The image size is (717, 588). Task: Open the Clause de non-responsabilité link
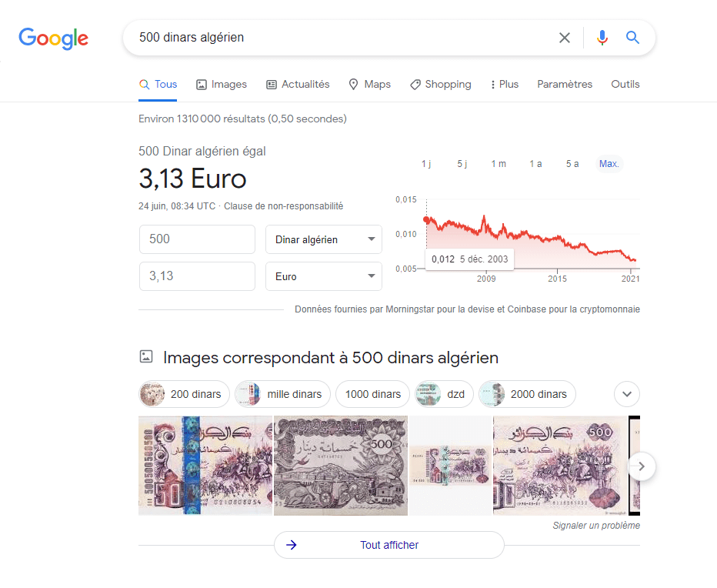point(284,206)
